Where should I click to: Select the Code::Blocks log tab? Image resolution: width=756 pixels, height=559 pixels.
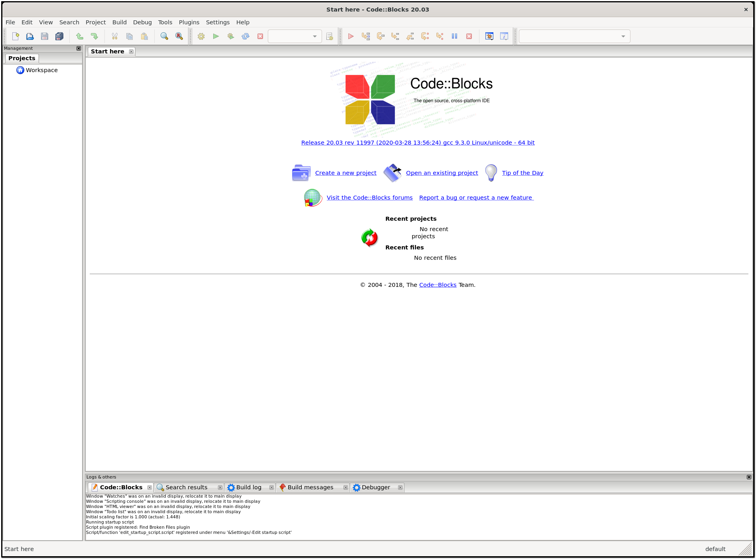click(121, 487)
